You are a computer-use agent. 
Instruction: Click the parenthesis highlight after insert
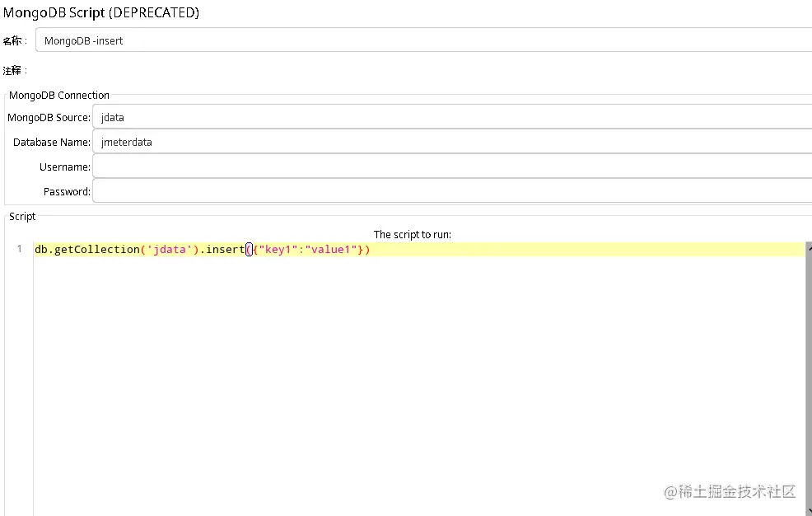click(x=250, y=249)
